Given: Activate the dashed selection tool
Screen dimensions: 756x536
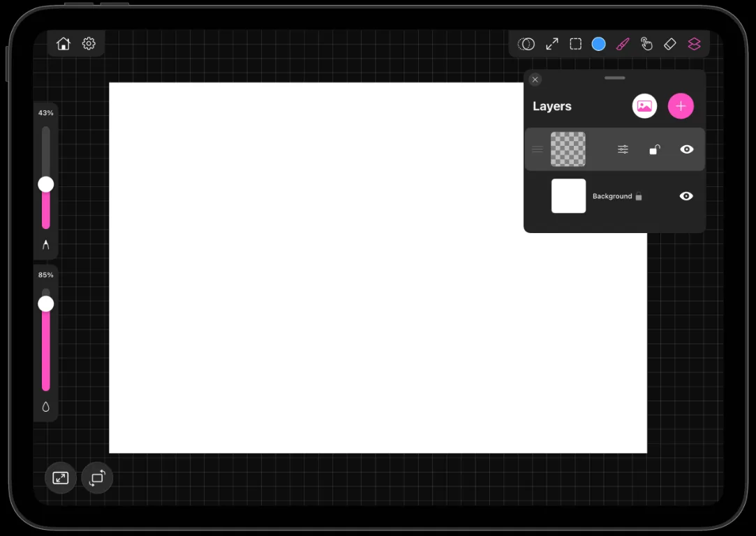Looking at the screenshot, I should click(575, 45).
